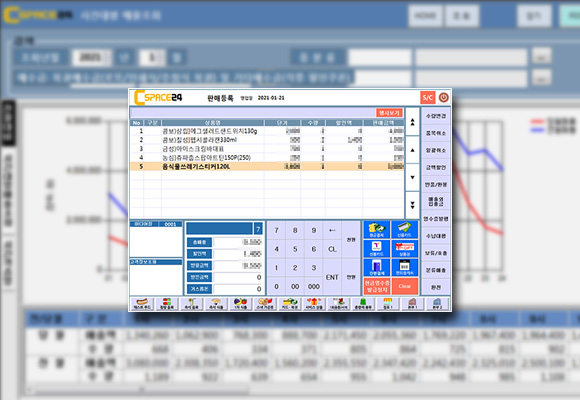The width and height of the screenshot is (580, 400).
Task: Open the hot dog fast food category
Action: (142, 304)
